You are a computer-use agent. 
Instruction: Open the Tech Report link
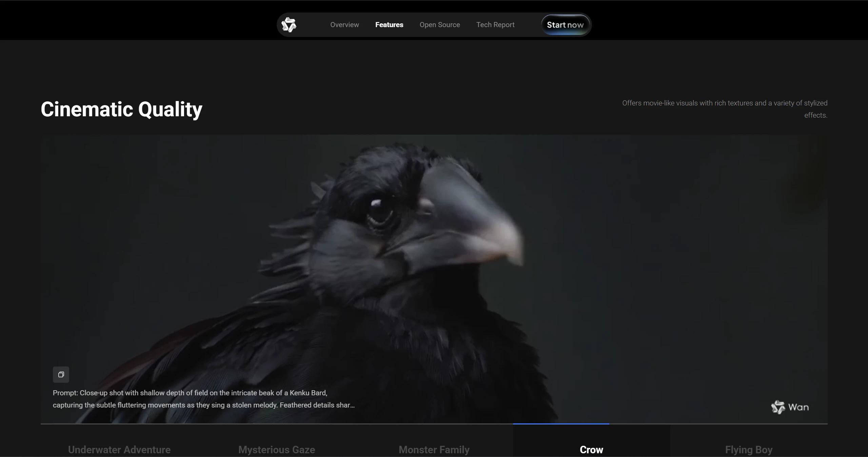[x=495, y=25]
